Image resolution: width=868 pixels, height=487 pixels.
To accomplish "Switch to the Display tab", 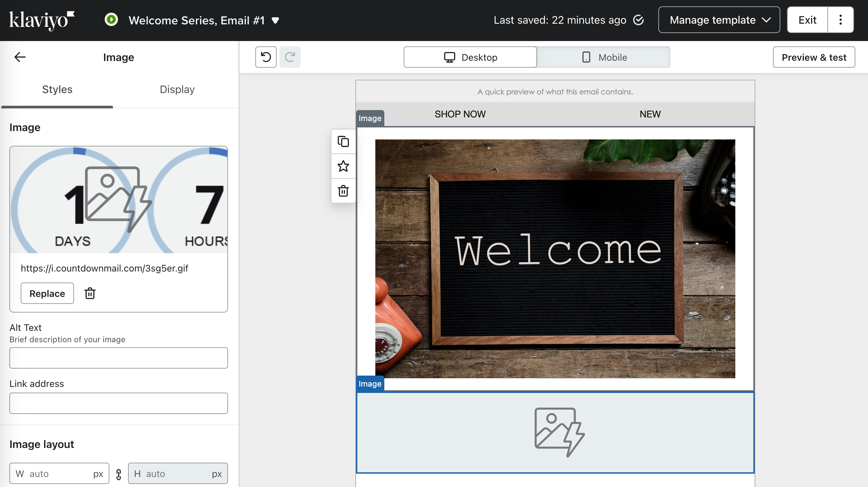I will [177, 89].
